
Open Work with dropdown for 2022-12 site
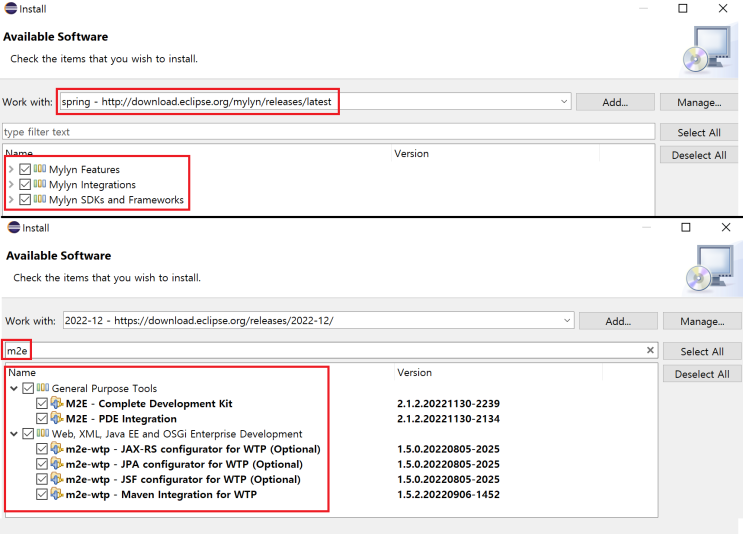[567, 320]
